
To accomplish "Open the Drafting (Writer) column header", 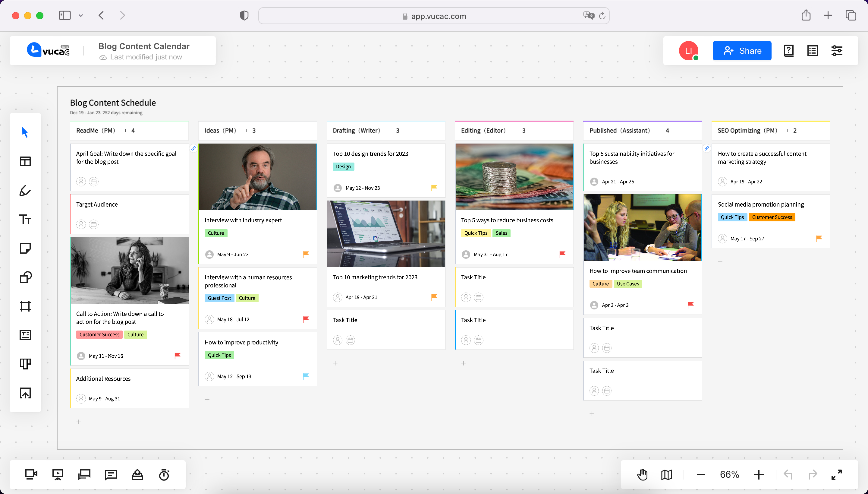I will coord(356,131).
